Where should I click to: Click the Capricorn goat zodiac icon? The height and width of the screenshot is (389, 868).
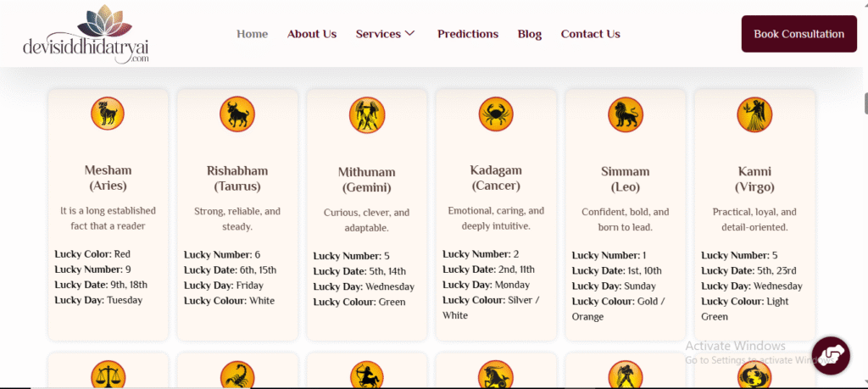click(496, 375)
